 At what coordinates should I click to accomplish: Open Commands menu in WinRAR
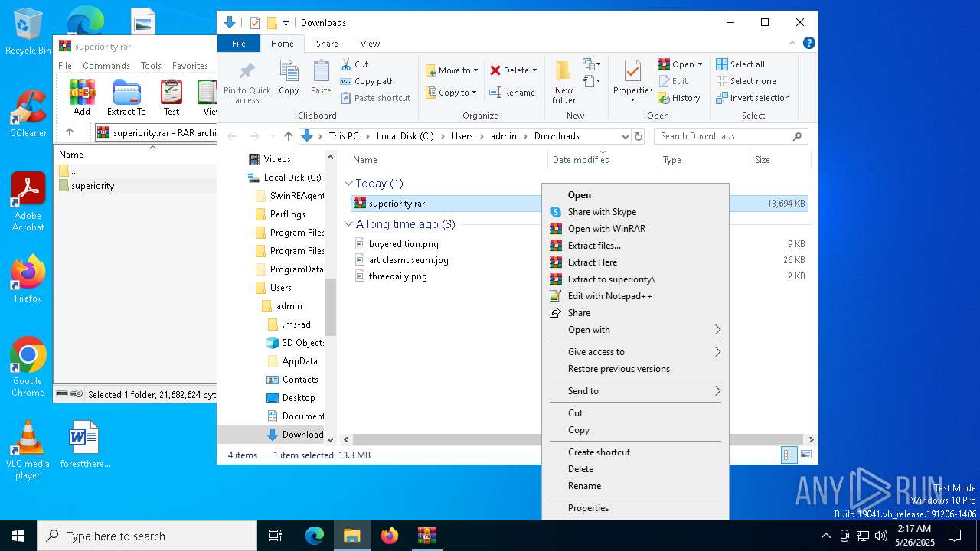coord(106,66)
